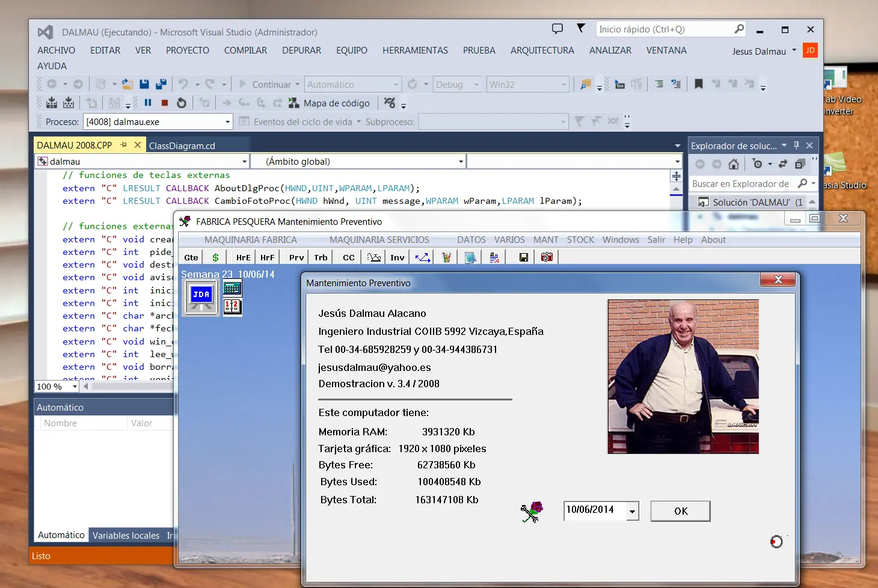This screenshot has width=878, height=588.
Task: Open the calculator icon under the date
Action: click(232, 289)
